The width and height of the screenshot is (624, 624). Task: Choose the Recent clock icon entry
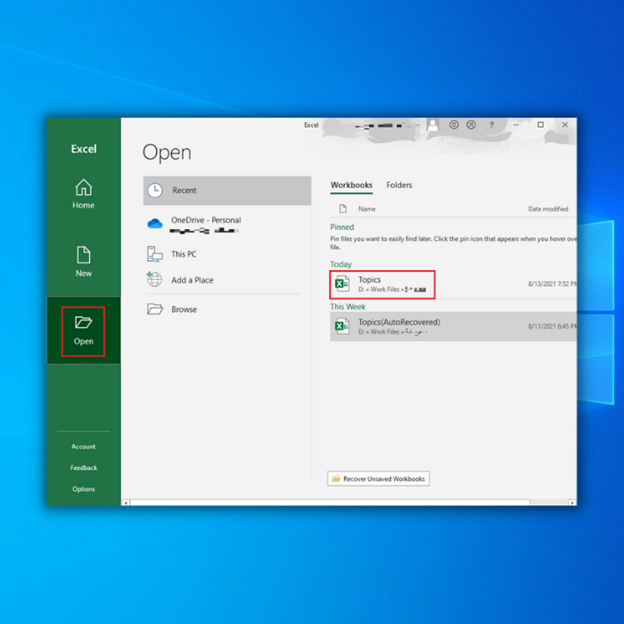coord(155,190)
